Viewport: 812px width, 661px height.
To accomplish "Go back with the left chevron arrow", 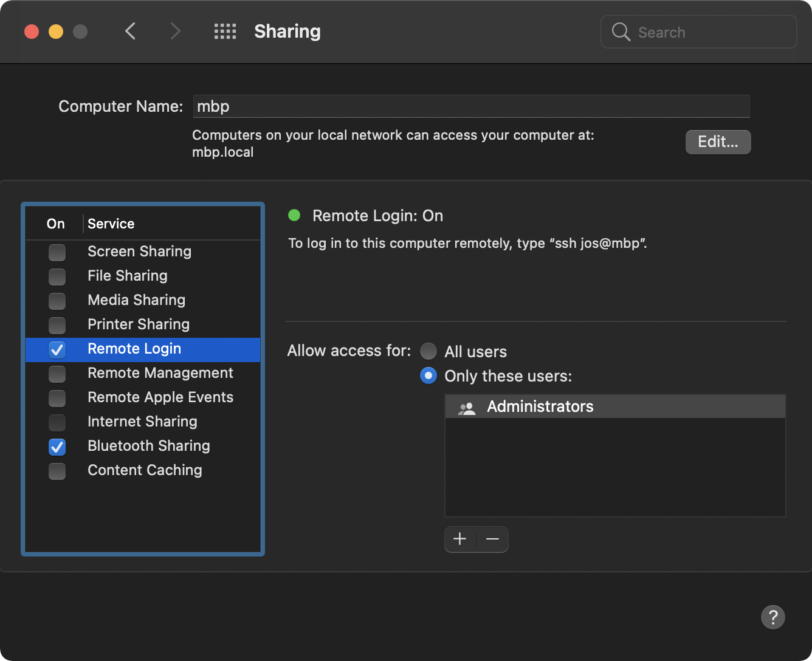I will pyautogui.click(x=130, y=31).
